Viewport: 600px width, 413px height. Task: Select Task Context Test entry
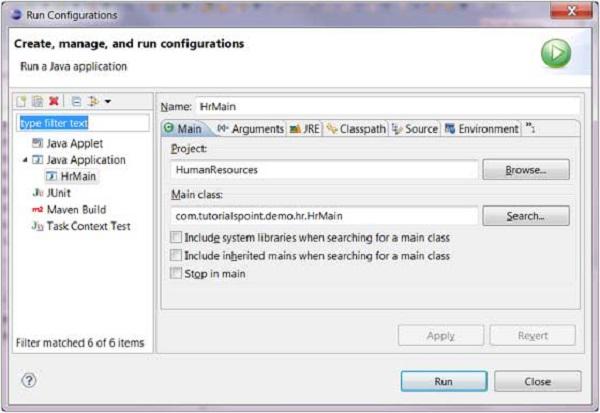tap(88, 226)
